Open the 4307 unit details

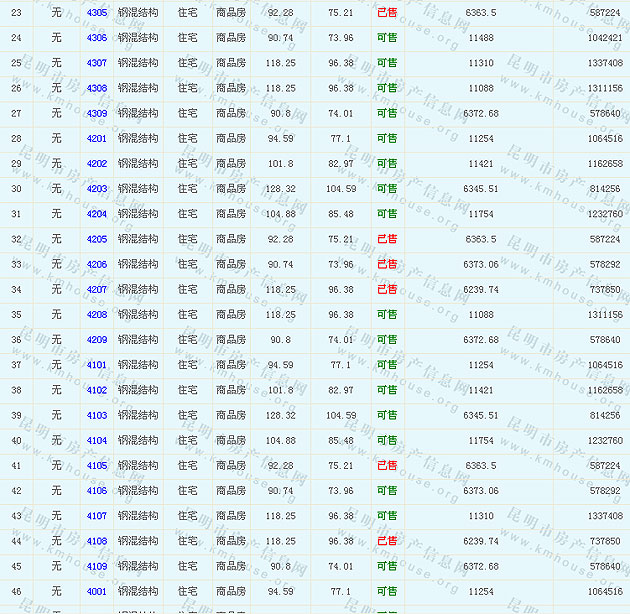pos(97,63)
